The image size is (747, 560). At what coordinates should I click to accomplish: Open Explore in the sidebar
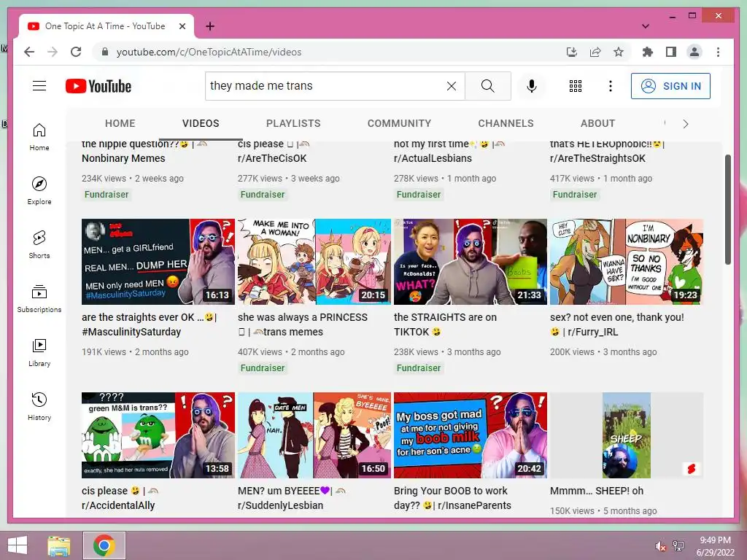[39, 191]
